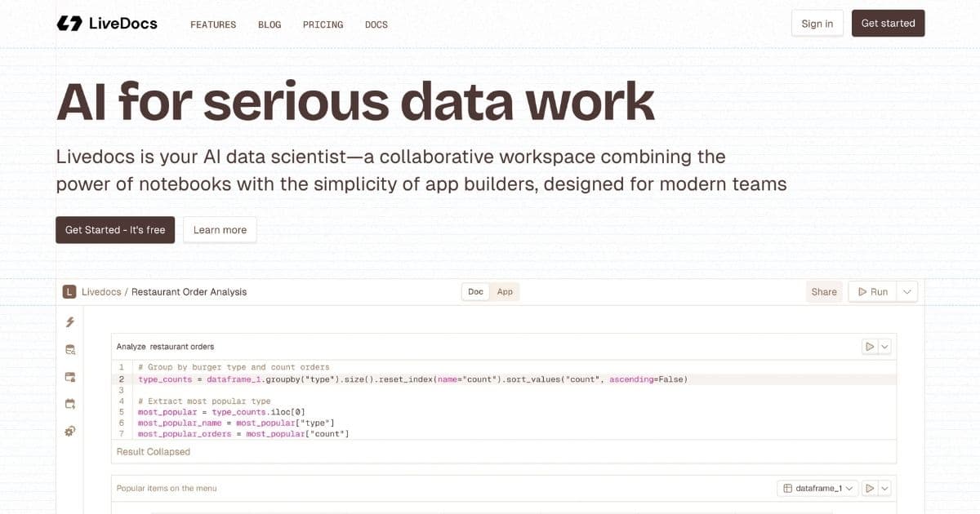
Task: Click the Result Collapsed row to expand
Action: pyautogui.click(x=154, y=452)
